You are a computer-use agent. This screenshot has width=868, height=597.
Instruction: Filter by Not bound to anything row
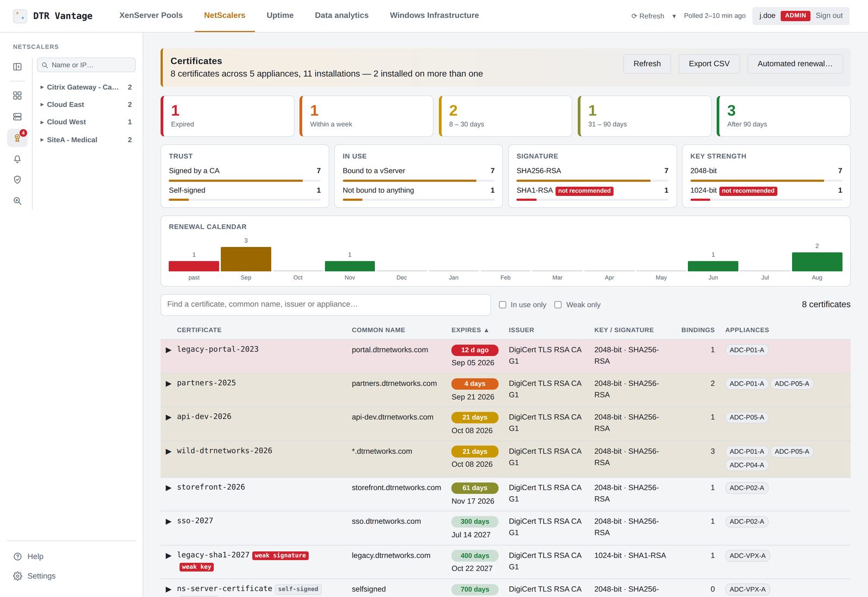pyautogui.click(x=418, y=193)
